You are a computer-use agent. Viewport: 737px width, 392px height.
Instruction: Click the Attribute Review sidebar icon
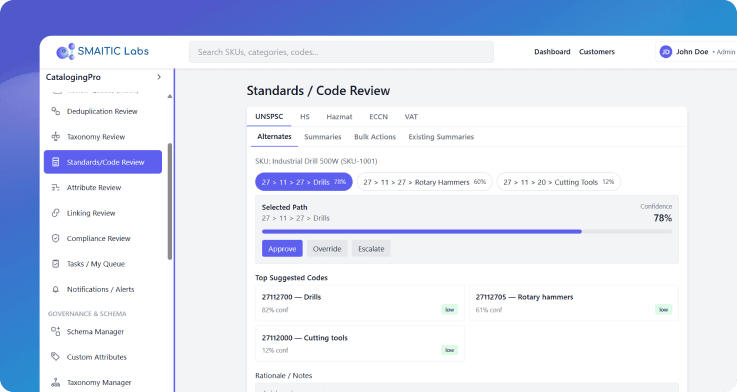tap(55, 188)
